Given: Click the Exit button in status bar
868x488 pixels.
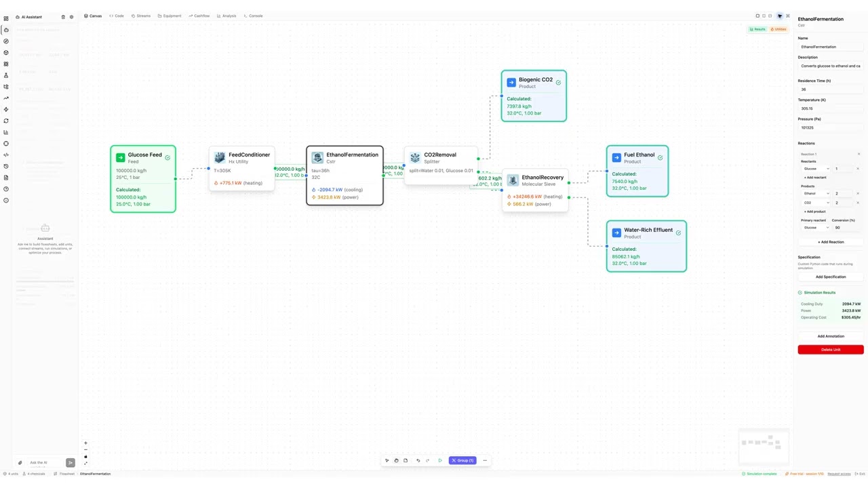Looking at the screenshot, I should click(x=861, y=474).
